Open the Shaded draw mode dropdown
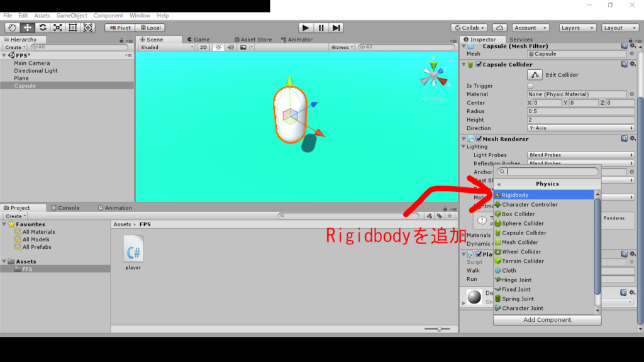The height and width of the screenshot is (362, 644). pos(167,47)
